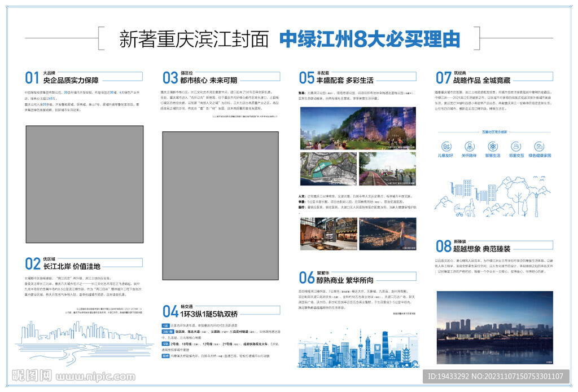Screen dimensions: 578x392
Task: Click the heading 战略作品 全城竞藏
Action: click(482, 80)
